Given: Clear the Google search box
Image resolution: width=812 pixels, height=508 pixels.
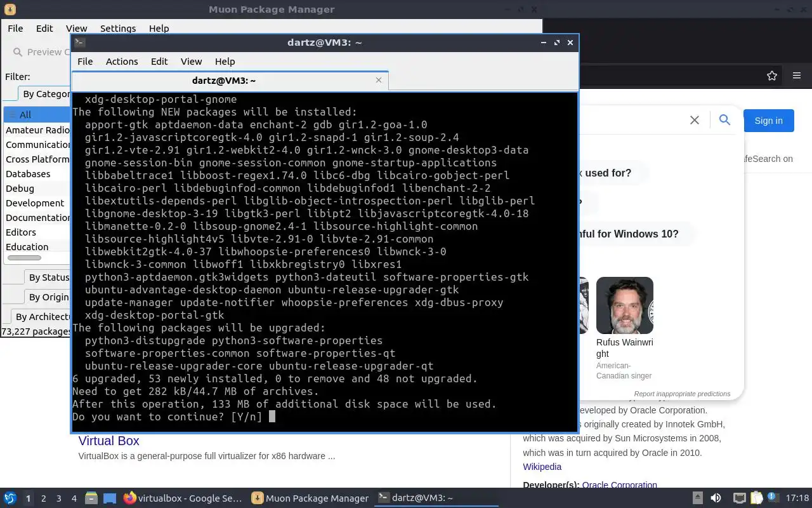Looking at the screenshot, I should click(695, 120).
